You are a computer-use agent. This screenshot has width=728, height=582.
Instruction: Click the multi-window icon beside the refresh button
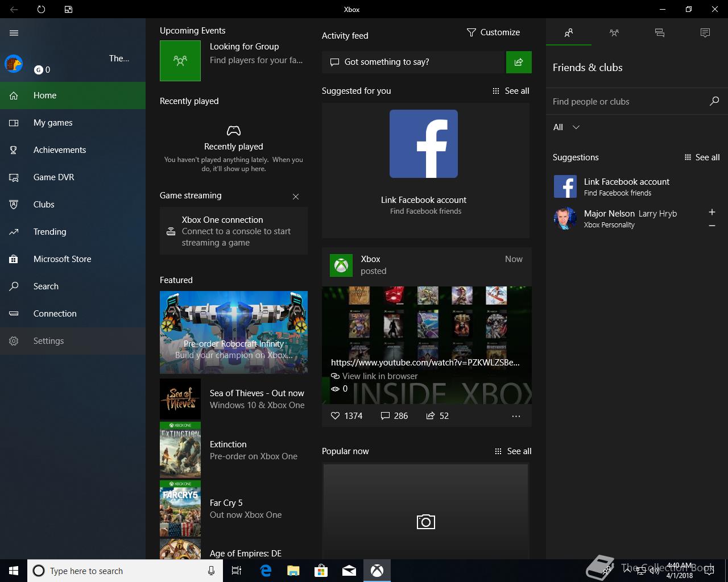coord(68,9)
